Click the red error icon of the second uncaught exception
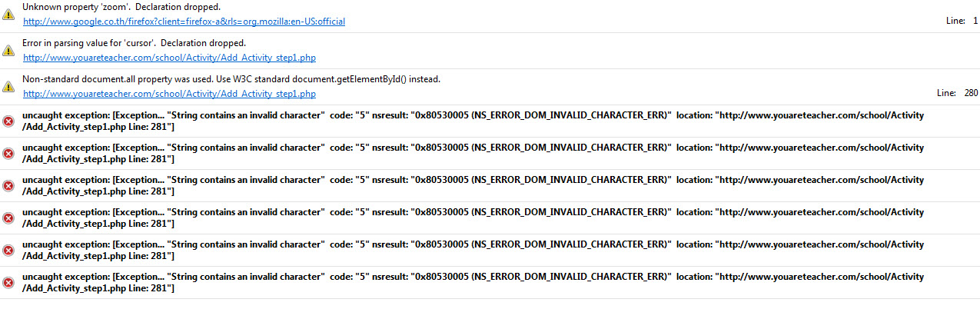This screenshot has height=309, width=980. pos(8,154)
